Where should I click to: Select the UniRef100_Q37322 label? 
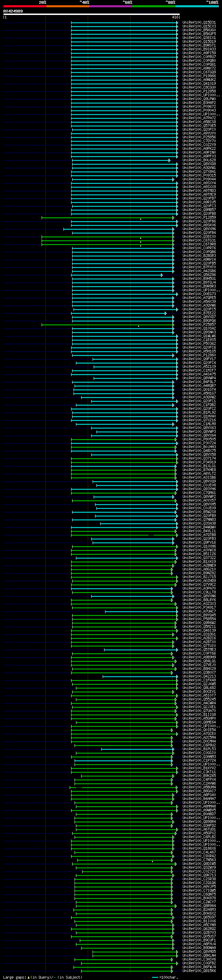tap(199, 558)
